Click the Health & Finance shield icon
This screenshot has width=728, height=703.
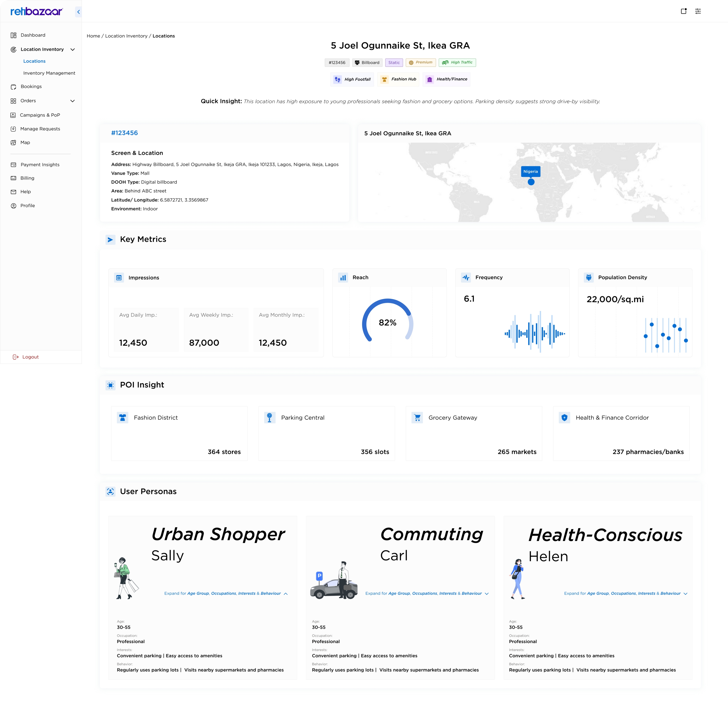click(x=565, y=418)
